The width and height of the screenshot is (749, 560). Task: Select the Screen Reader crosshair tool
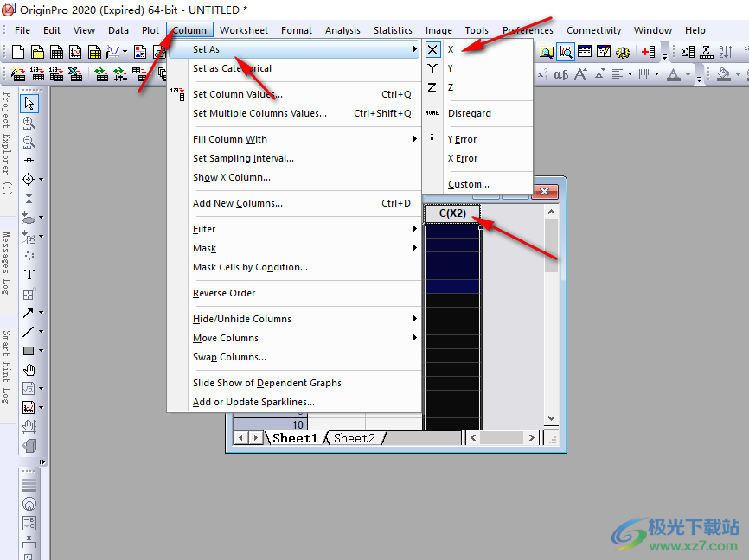coord(29,161)
